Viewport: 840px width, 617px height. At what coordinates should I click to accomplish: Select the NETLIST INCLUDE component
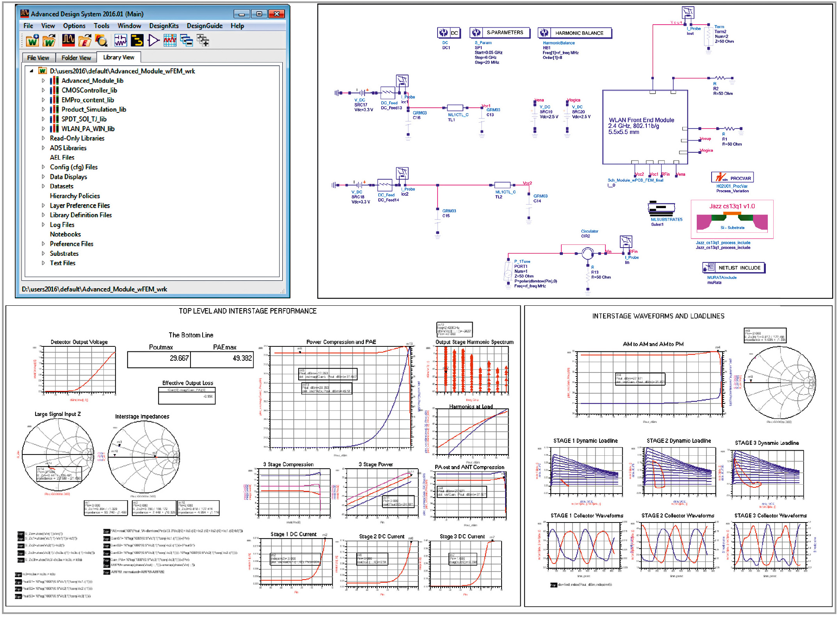point(734,268)
